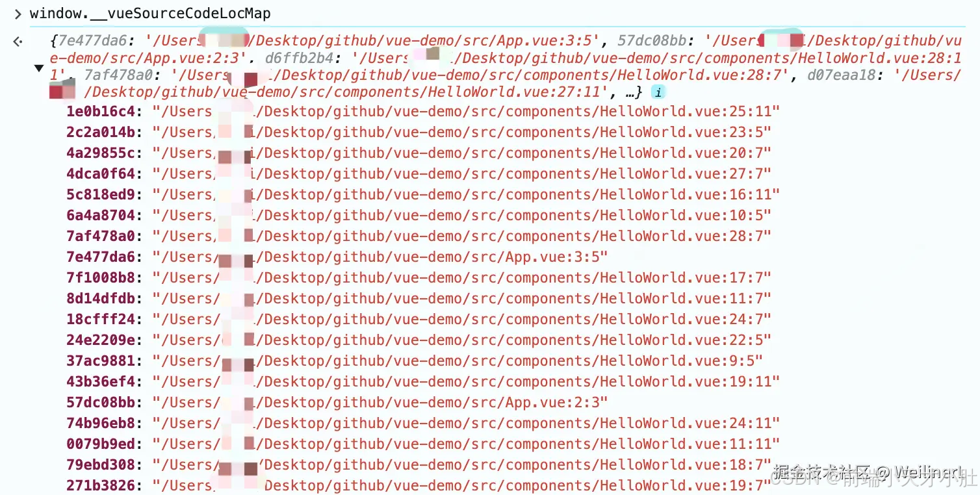This screenshot has width=980, height=495.
Task: Click the info 'i' badge after the object preview
Action: tap(658, 92)
